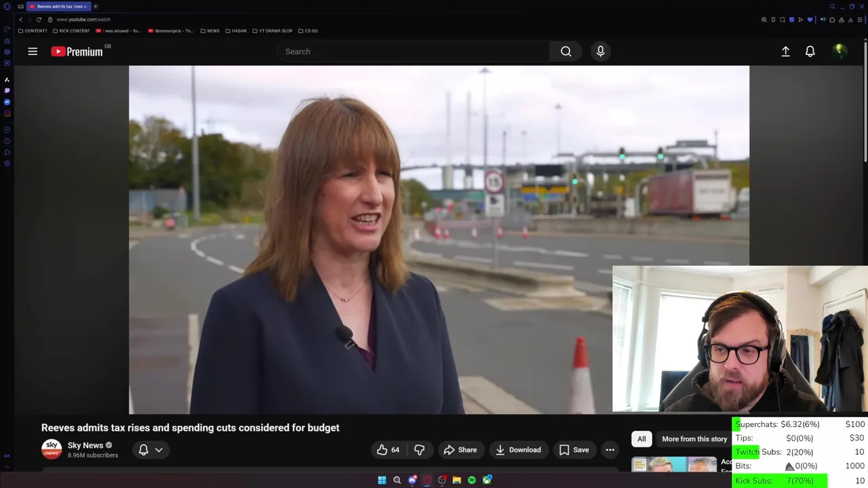Click the heart bookmark toolbar icon
Viewport: 868px width, 488px height.
[x=810, y=20]
